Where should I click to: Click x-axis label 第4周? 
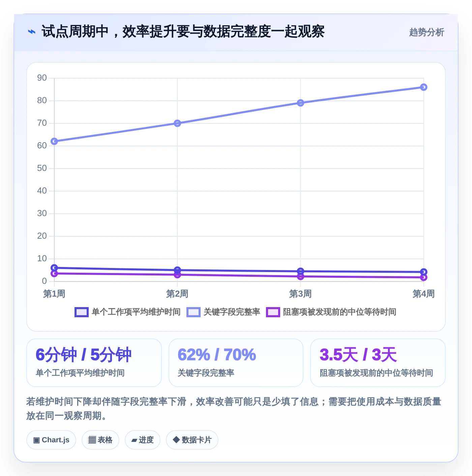pyautogui.click(x=424, y=294)
